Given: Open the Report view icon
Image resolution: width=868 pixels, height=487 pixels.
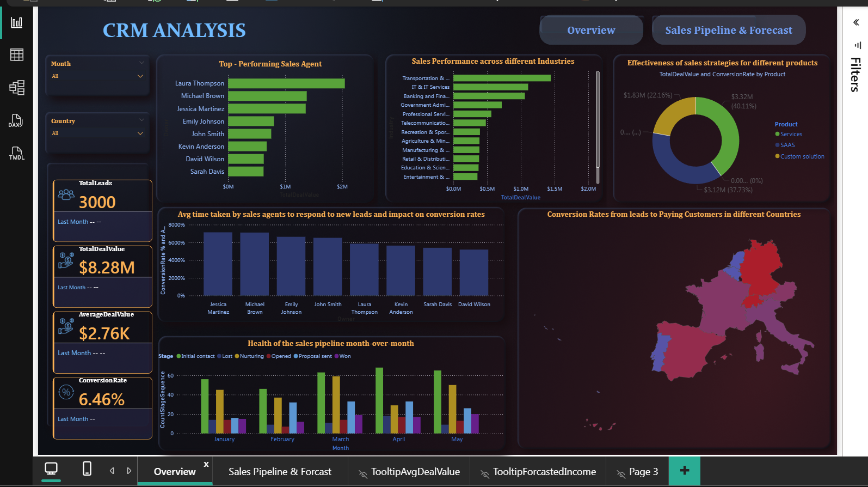Looking at the screenshot, I should coord(17,22).
